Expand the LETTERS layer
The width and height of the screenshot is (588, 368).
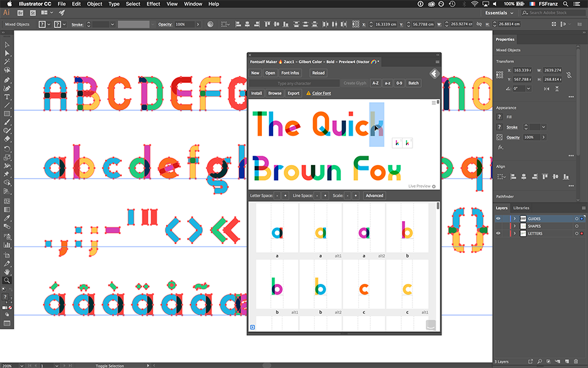(515, 234)
